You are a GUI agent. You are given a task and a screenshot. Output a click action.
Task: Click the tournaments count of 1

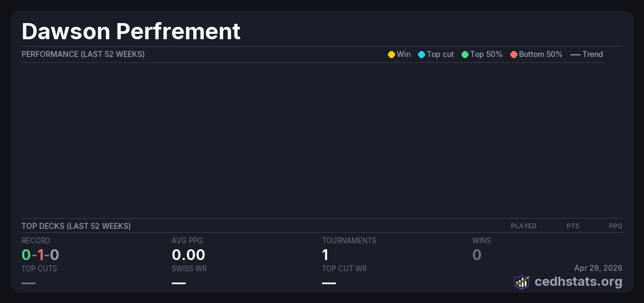click(x=325, y=255)
